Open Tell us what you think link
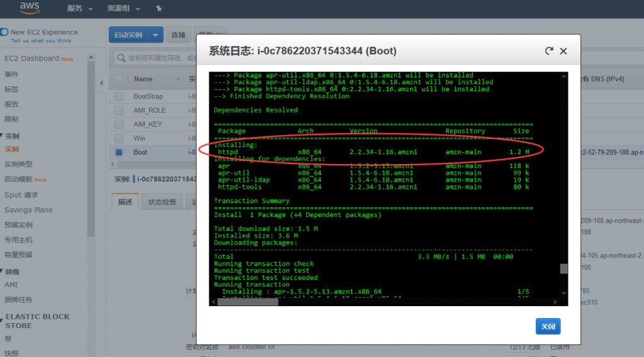Viewport: 644px width, 357px height. pos(41,41)
